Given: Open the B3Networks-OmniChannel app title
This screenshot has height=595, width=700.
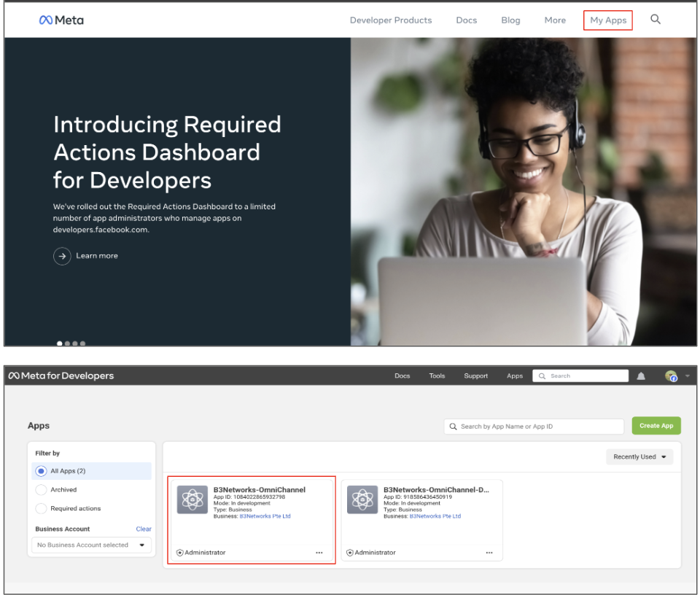Looking at the screenshot, I should pos(260,490).
